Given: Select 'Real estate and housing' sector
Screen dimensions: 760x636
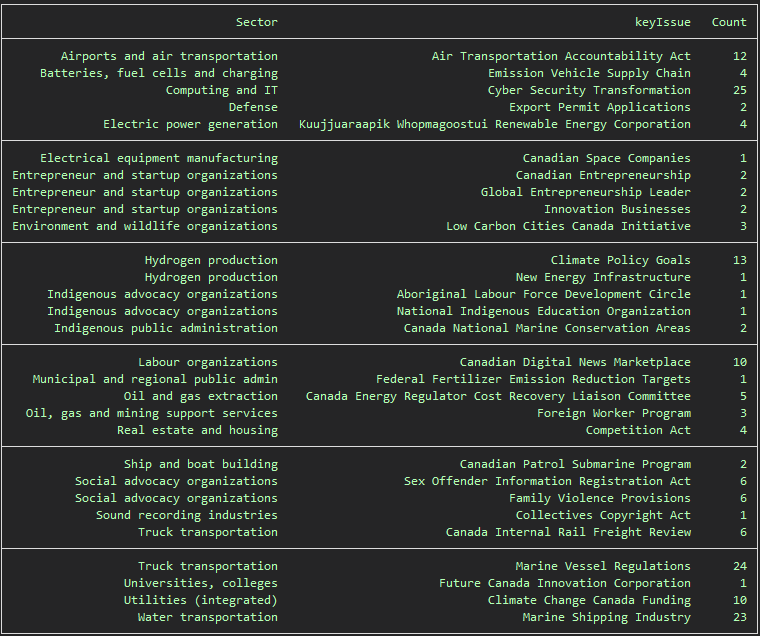Looking at the screenshot, I should click(197, 429).
